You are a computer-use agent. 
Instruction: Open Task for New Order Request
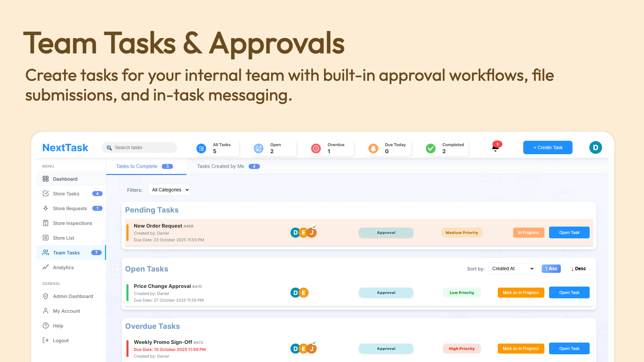[569, 233]
